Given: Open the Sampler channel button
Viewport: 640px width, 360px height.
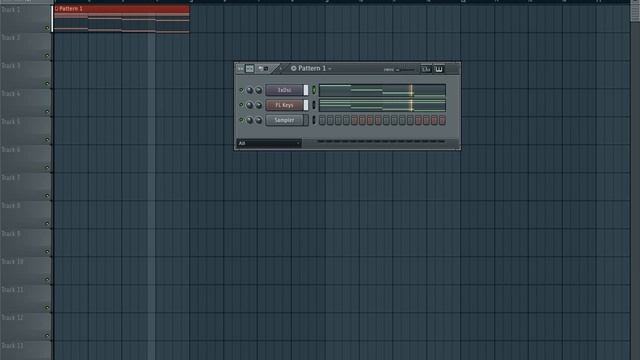Looking at the screenshot, I should 284,120.
